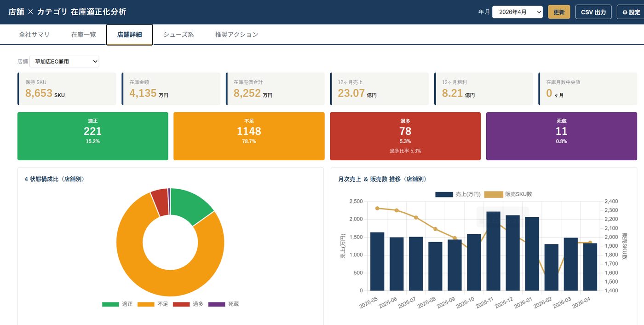Open the 推奨アクション tab
This screenshot has width=644, height=325.
236,35
